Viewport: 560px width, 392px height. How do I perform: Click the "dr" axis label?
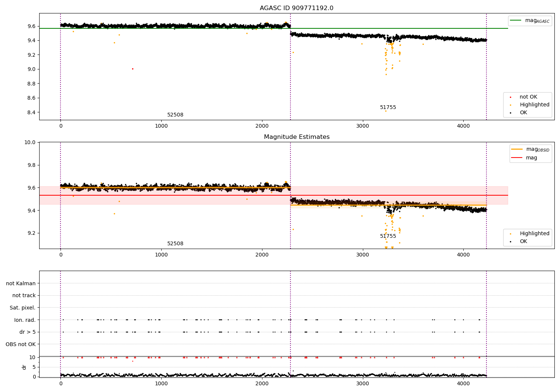(24, 367)
